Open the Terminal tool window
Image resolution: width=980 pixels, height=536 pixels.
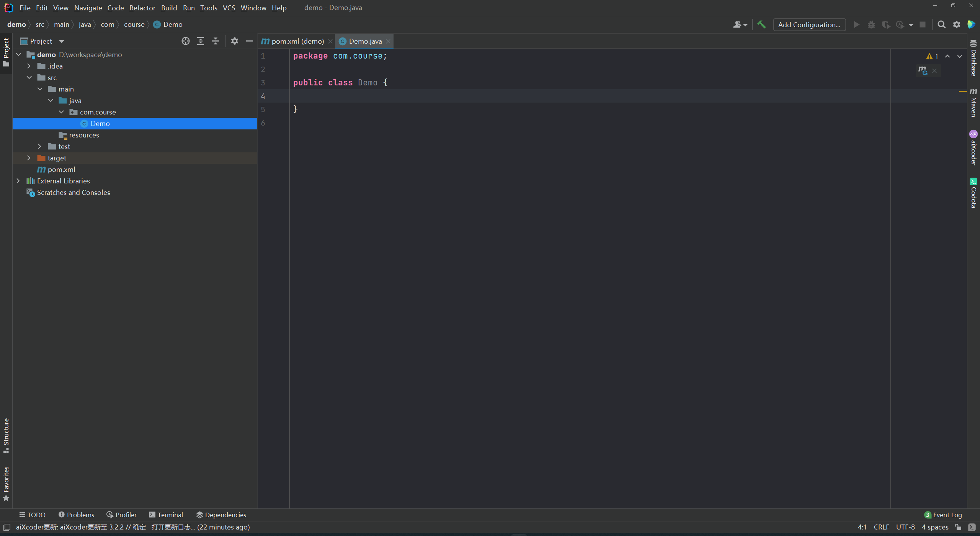166,515
